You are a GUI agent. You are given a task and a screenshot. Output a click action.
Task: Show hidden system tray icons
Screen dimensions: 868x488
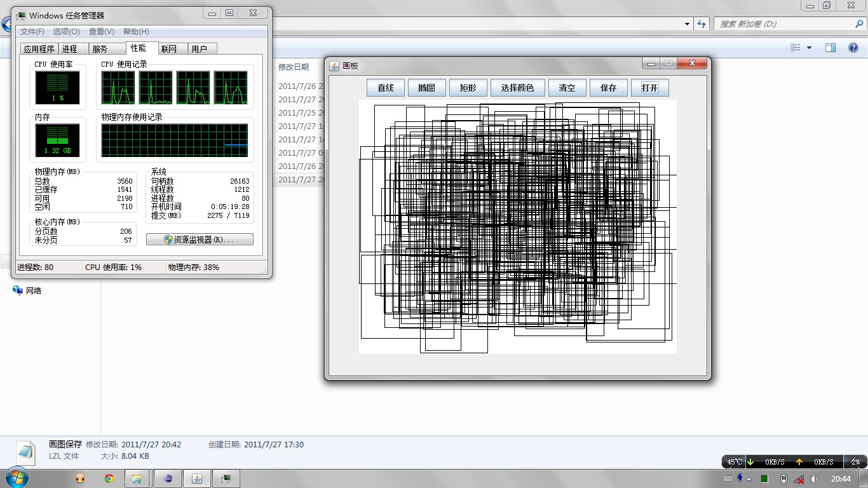[749, 479]
